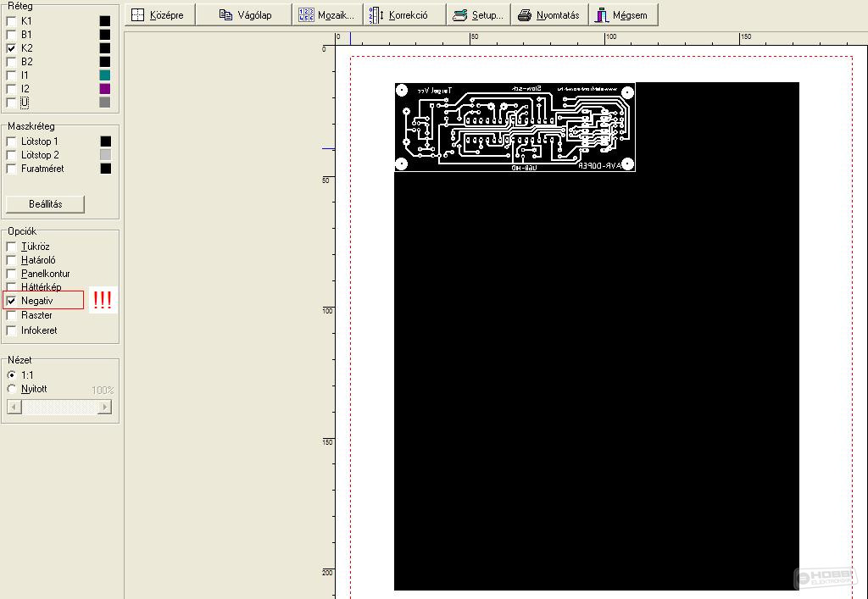The height and width of the screenshot is (599, 868).
Task: Enable the Tükröz mirror option
Action: 11,247
